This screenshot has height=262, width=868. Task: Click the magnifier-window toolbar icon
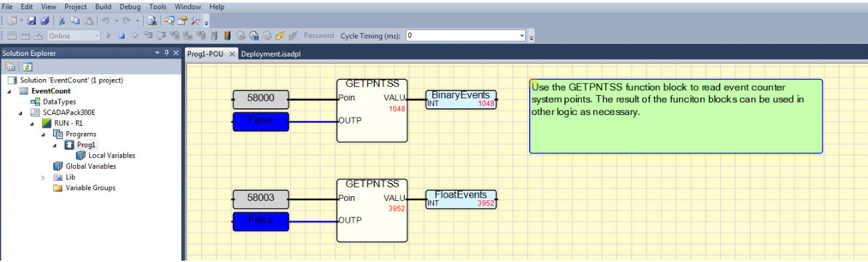(x=169, y=21)
